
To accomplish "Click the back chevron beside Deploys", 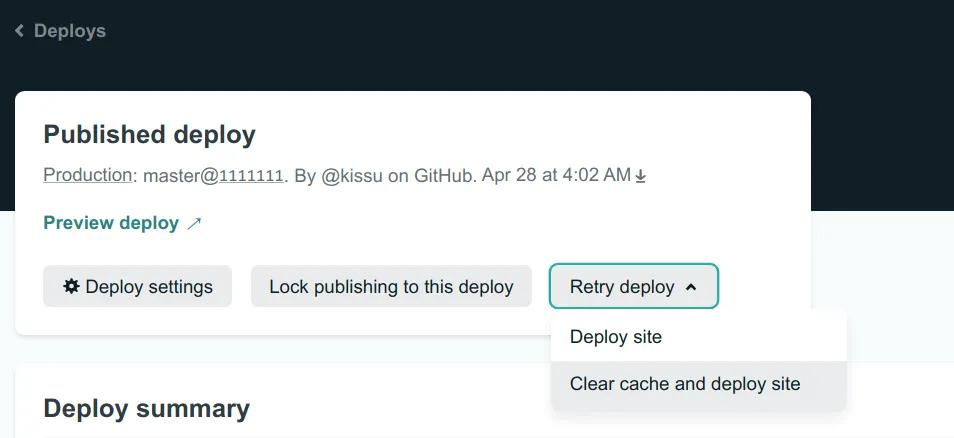I will click(x=19, y=31).
